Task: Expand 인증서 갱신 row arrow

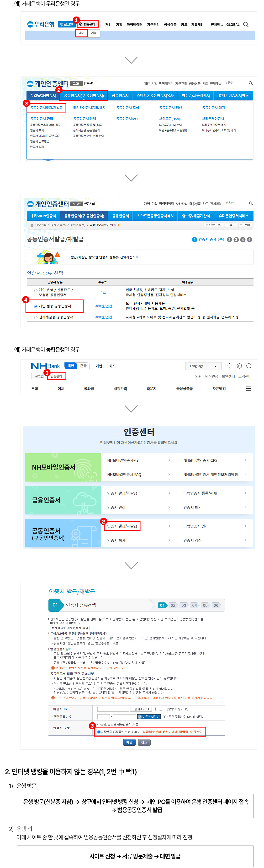Action: (245, 540)
